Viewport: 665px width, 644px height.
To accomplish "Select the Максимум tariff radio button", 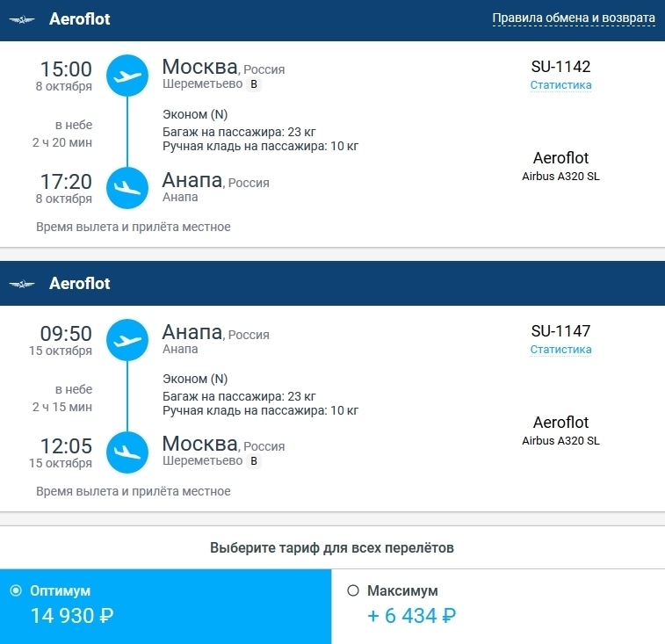I will 353,591.
